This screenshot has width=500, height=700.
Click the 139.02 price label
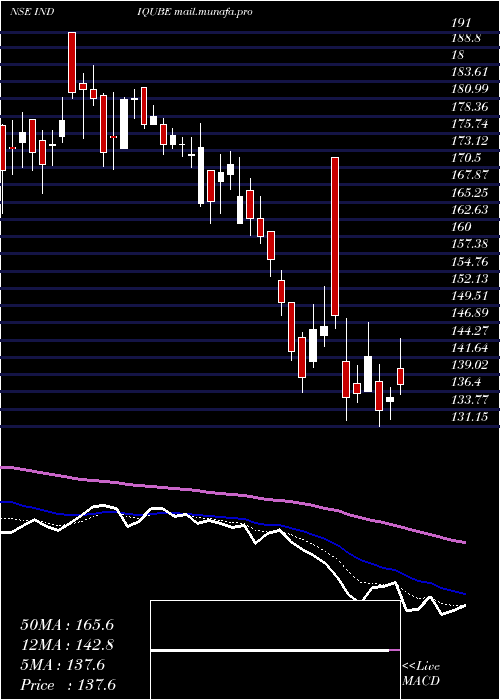[x=469, y=365]
